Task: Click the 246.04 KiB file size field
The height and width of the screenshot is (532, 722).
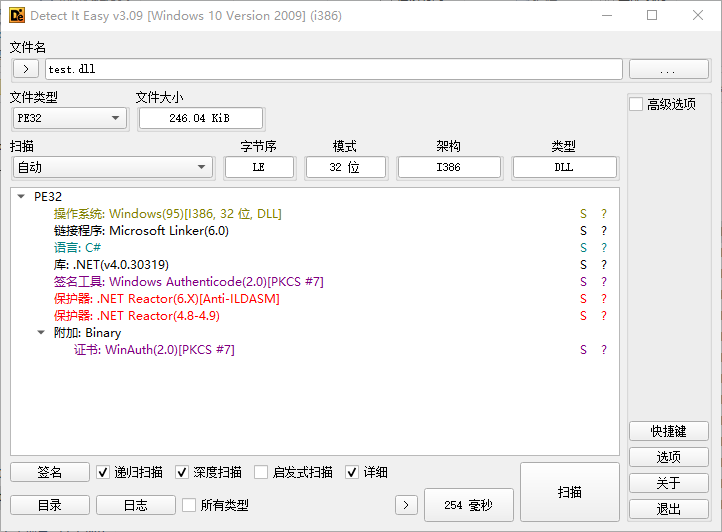Action: 200,118
